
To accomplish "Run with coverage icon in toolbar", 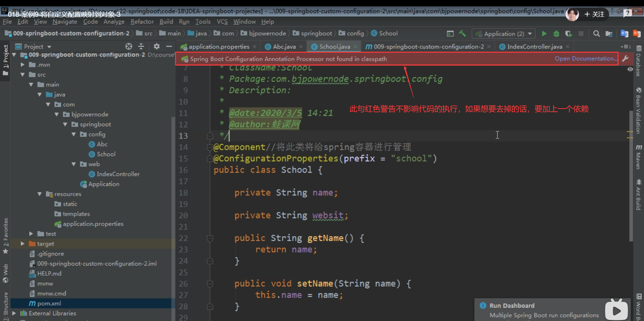I will click(x=568, y=34).
